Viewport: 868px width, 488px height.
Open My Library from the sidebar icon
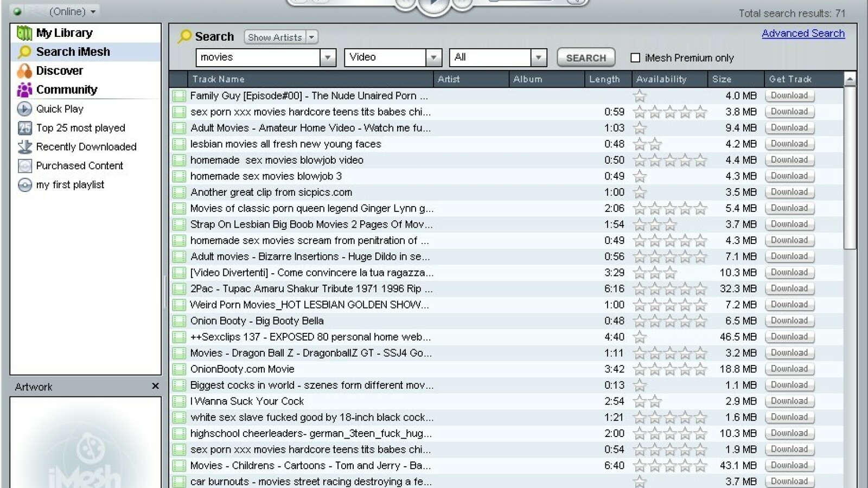(24, 33)
